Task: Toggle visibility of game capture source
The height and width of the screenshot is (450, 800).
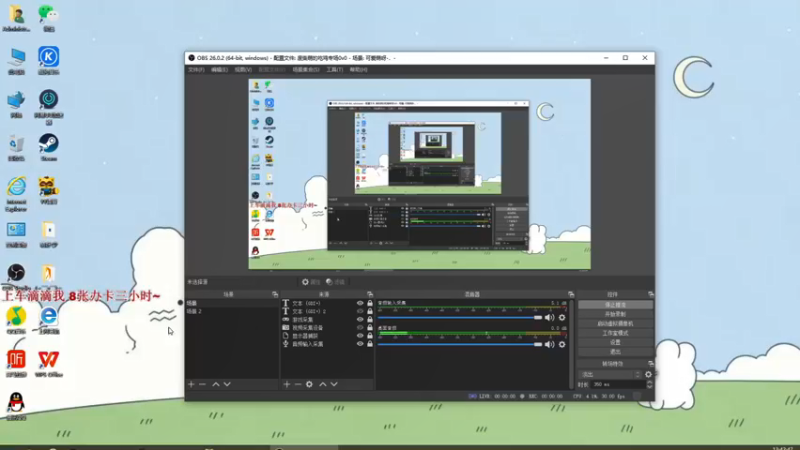Action: click(x=360, y=319)
